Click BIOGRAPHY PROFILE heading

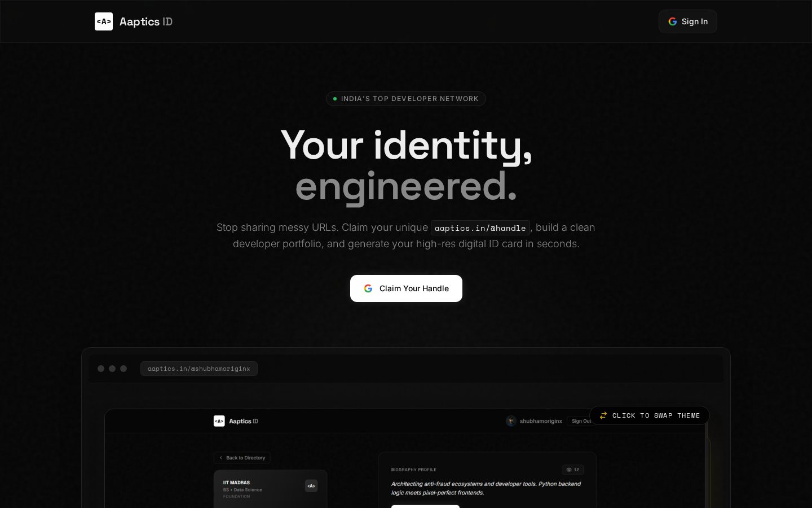[414, 470]
